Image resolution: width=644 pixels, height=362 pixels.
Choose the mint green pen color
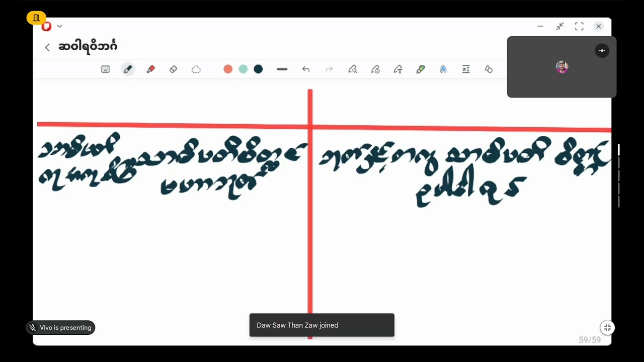pos(243,69)
